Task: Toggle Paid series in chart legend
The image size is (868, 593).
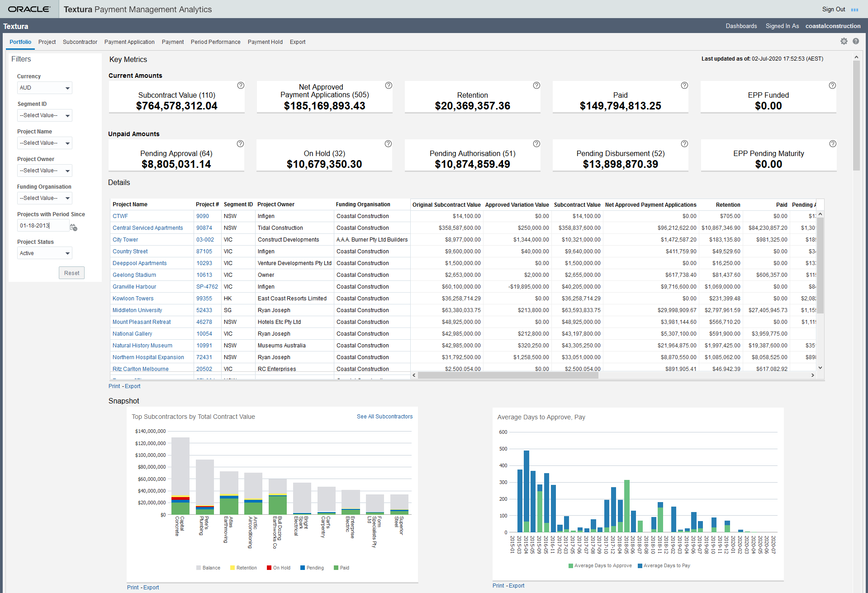Action: point(342,568)
